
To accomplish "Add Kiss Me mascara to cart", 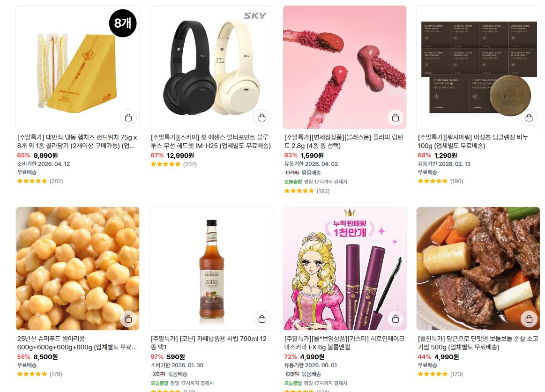I will (x=395, y=318).
